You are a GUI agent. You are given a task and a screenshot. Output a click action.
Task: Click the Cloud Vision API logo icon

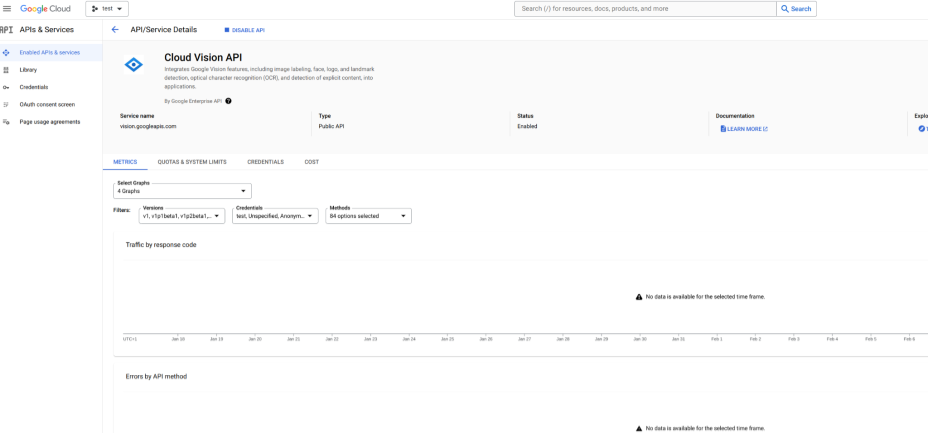click(133, 64)
